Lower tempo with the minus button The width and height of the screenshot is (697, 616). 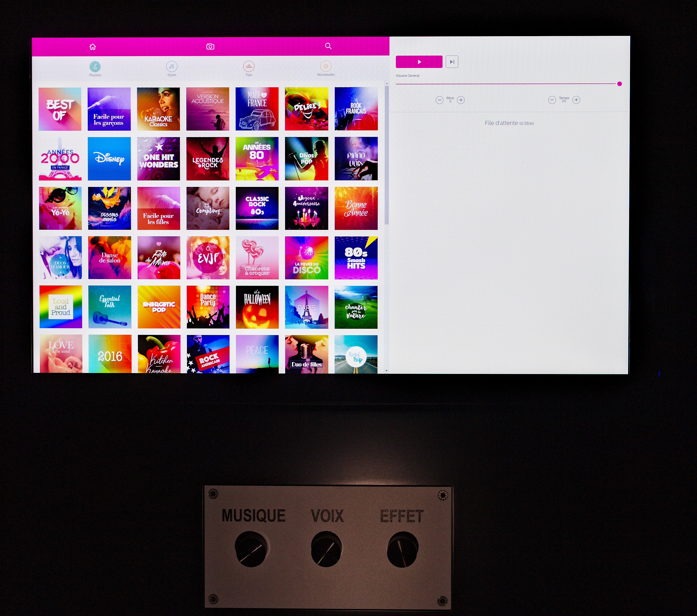click(552, 100)
